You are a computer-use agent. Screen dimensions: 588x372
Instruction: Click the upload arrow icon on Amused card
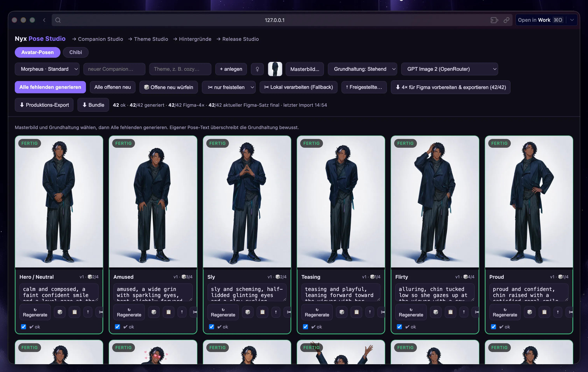click(182, 312)
